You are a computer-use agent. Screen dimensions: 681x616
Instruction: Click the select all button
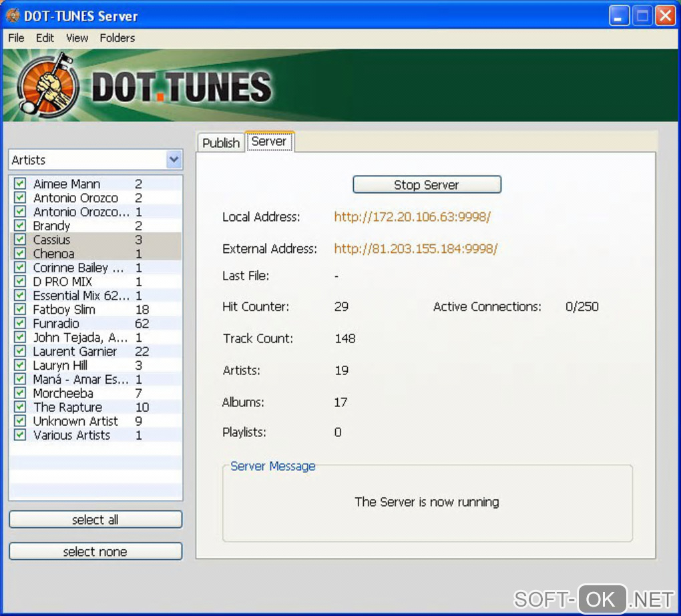tap(95, 520)
